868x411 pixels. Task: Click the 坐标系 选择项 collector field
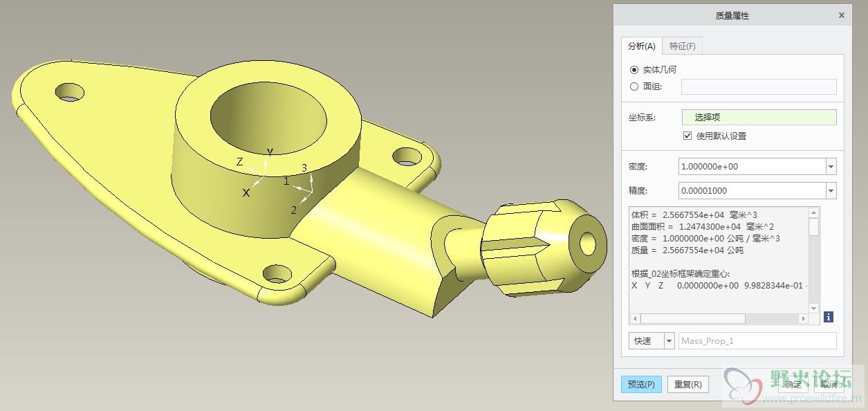pyautogui.click(x=759, y=118)
